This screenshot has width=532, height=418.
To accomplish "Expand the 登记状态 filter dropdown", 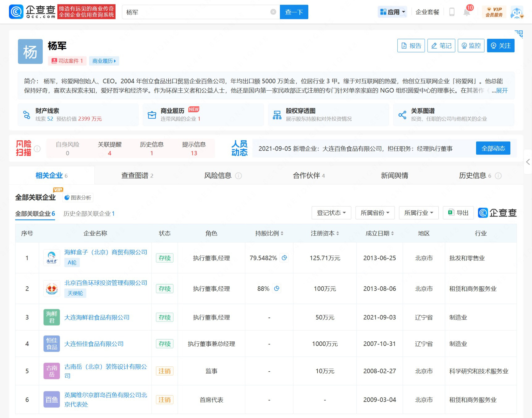I will pos(331,213).
